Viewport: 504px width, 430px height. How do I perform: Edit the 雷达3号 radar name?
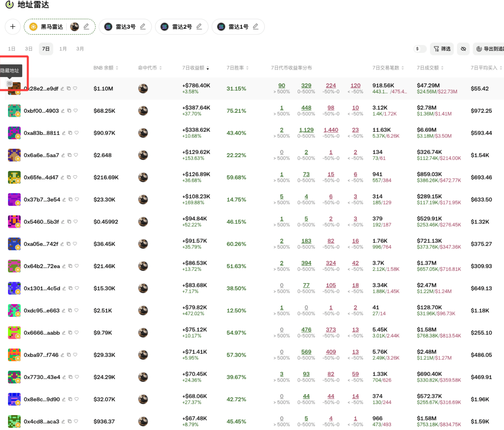tap(143, 27)
